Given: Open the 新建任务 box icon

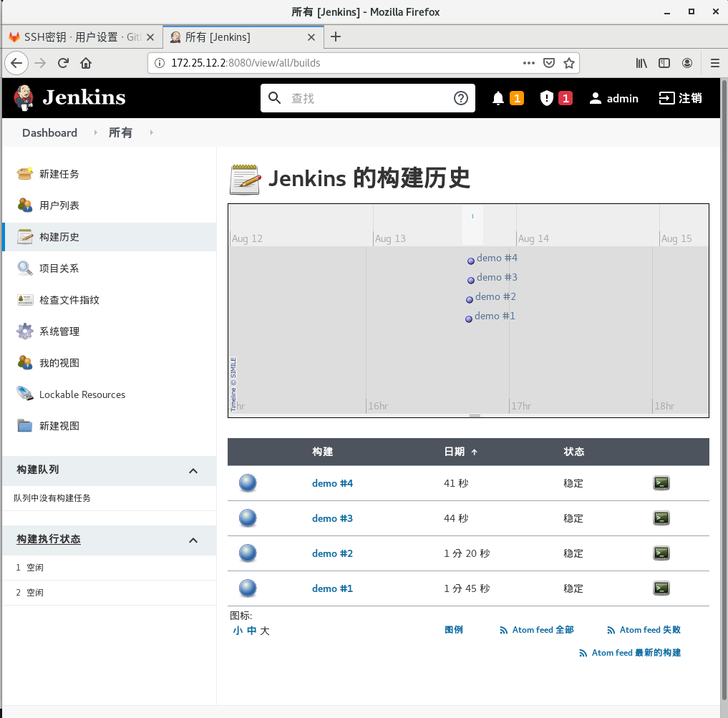Looking at the screenshot, I should (24, 174).
